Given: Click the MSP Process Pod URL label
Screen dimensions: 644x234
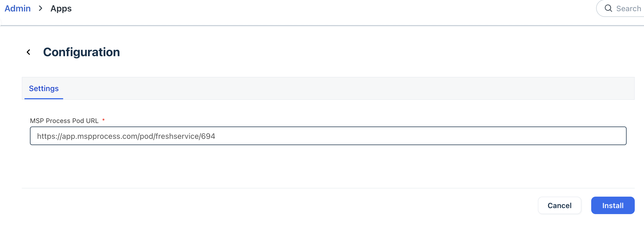Looking at the screenshot, I should point(64,121).
